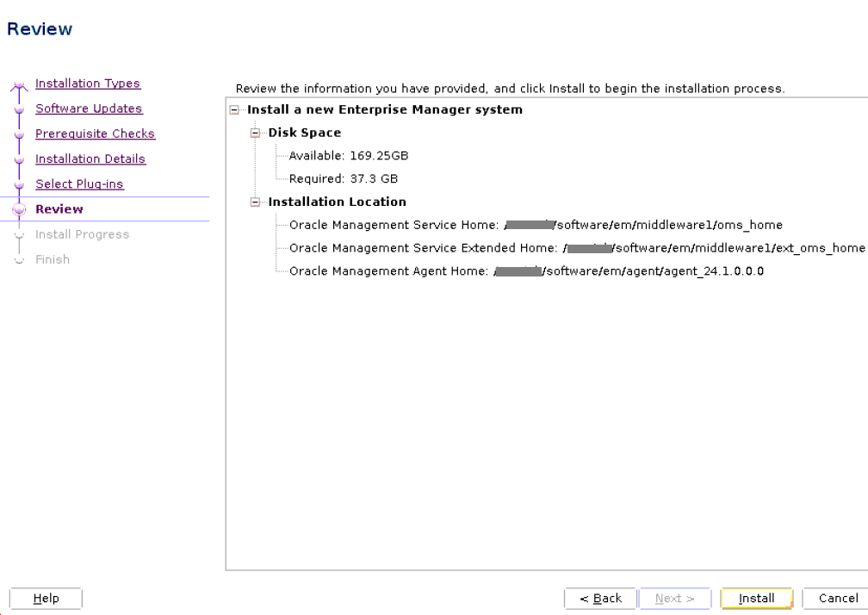The height and width of the screenshot is (615, 868).
Task: Click the Installation Details step bullet icon
Action: pyautogui.click(x=19, y=160)
